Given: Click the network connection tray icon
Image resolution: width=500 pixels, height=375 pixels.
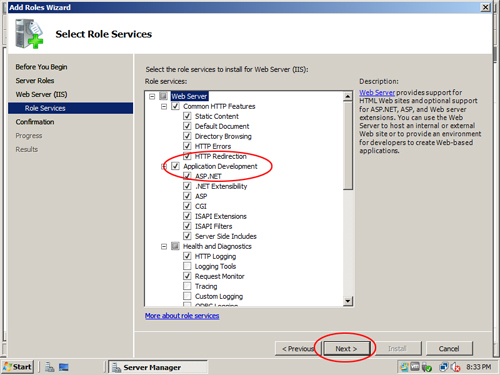Looking at the screenshot, I should tap(444, 367).
